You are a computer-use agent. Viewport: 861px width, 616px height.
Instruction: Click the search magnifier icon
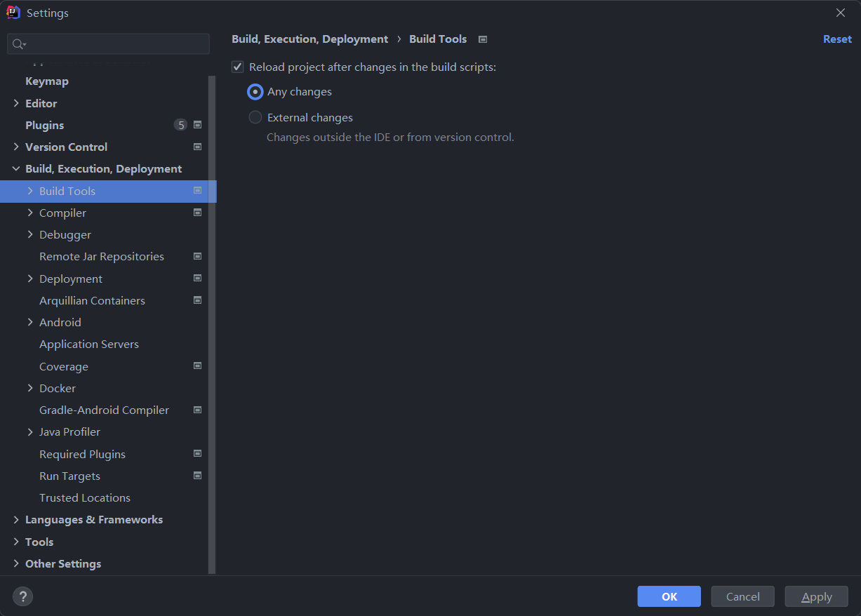tap(18, 44)
